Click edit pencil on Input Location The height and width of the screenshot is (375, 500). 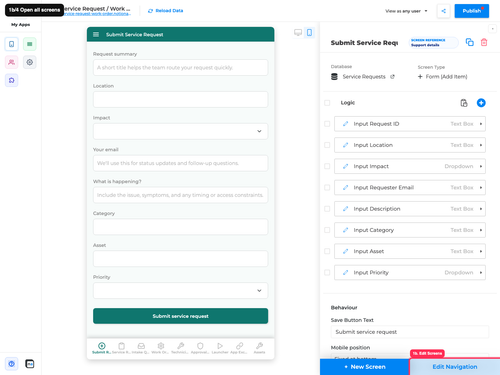point(346,145)
